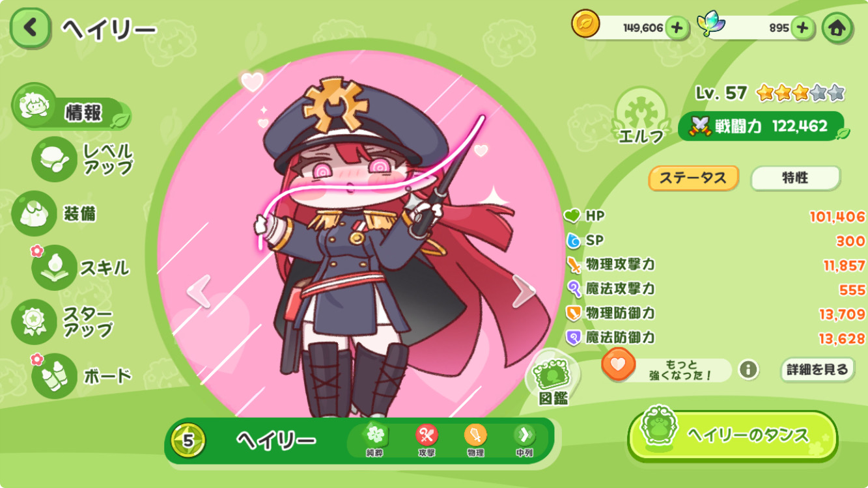Show previous character with left arrow

[x=199, y=290]
